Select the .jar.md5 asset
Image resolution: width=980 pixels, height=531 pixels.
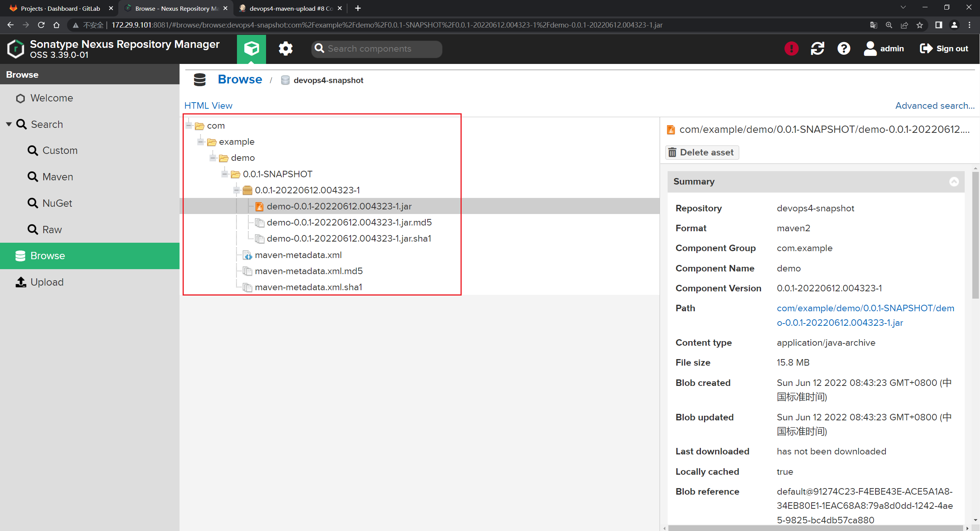[x=349, y=222]
